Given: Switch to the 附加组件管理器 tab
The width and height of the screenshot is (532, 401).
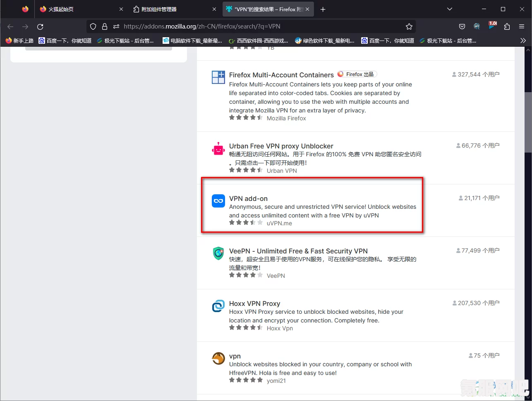Looking at the screenshot, I should pyautogui.click(x=175, y=9).
